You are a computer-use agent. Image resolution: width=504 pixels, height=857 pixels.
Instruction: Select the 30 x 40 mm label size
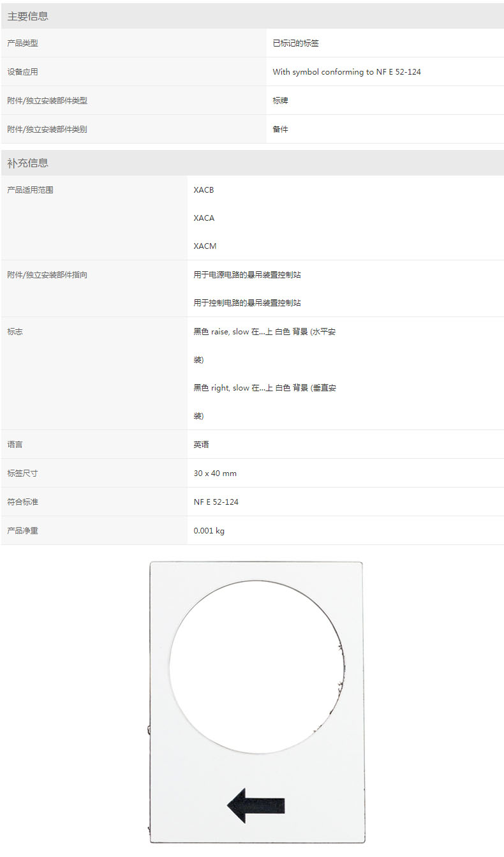pos(215,473)
